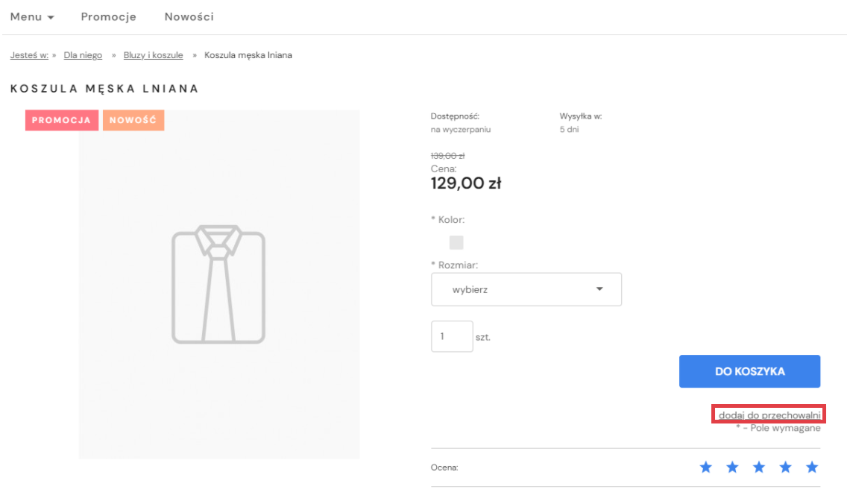Click the 'Jesteś w:' breadcrumb link
The image size is (850, 504).
click(x=29, y=55)
